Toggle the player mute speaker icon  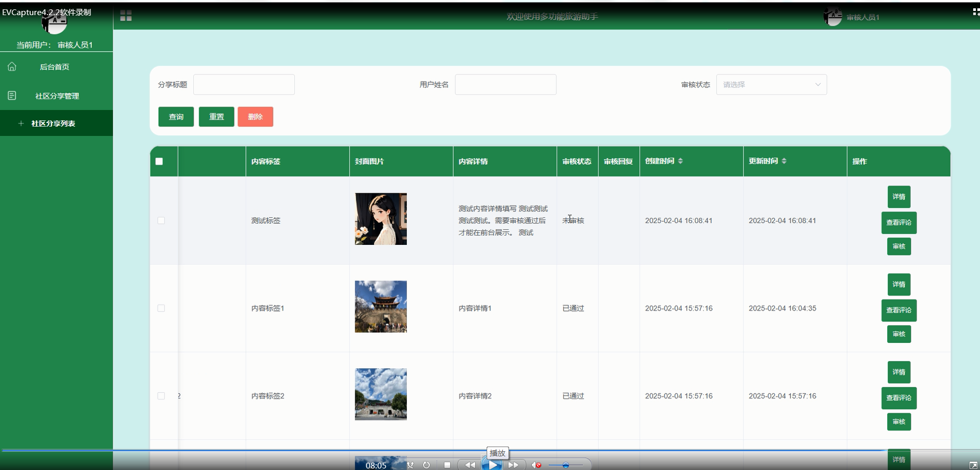tap(536, 465)
